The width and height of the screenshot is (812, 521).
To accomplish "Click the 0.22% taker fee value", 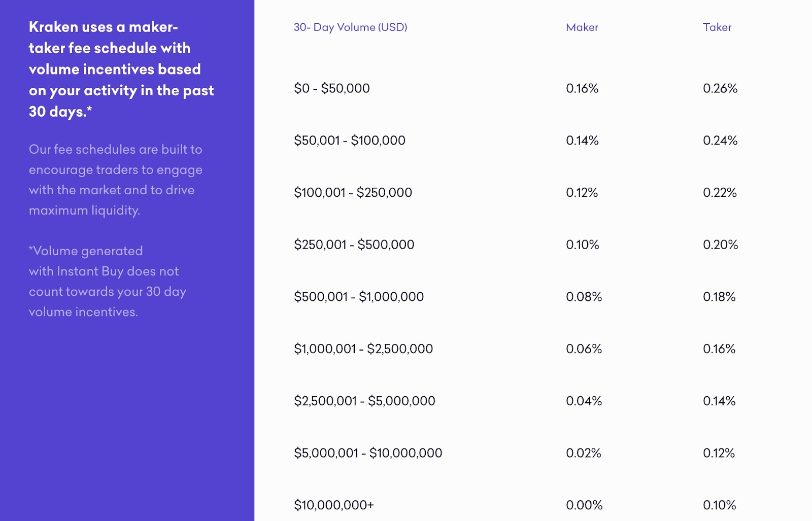I will click(x=719, y=193).
